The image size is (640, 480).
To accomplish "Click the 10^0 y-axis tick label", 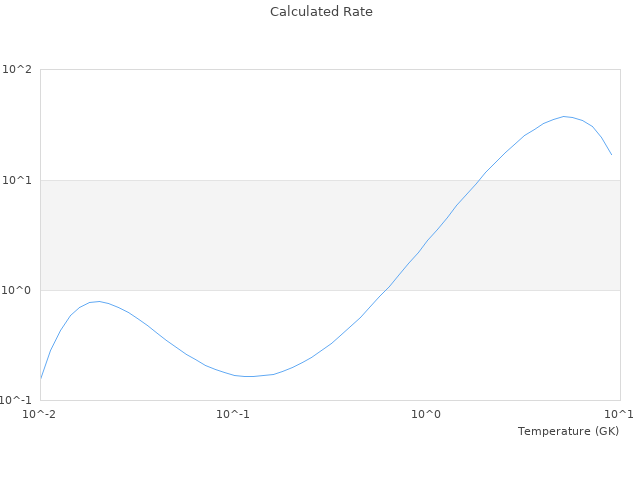I will click(x=17, y=290).
